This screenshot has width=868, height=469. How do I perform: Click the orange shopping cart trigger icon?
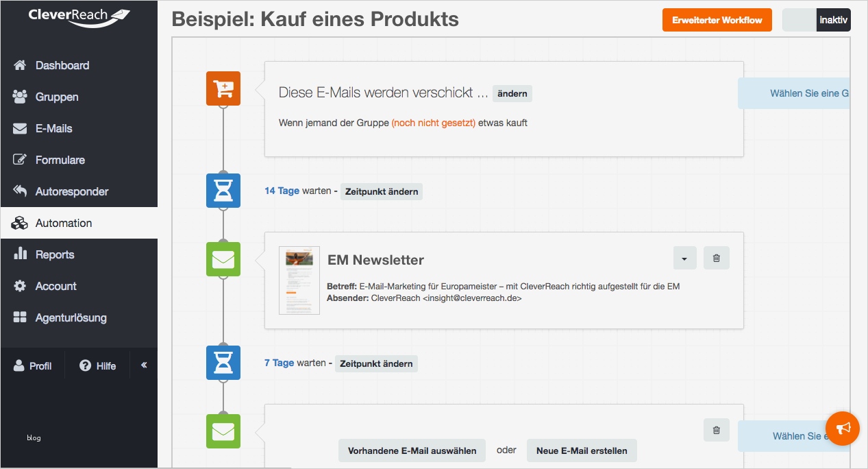tap(223, 88)
